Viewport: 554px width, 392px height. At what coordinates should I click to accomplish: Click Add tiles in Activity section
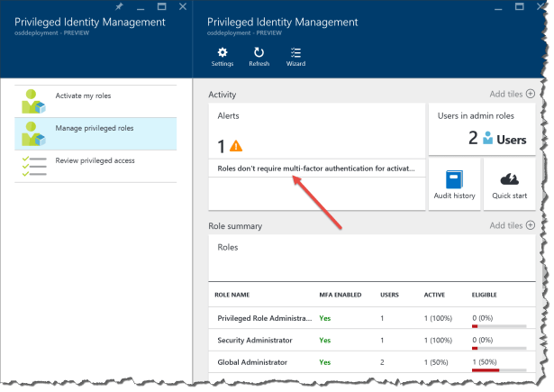512,94
